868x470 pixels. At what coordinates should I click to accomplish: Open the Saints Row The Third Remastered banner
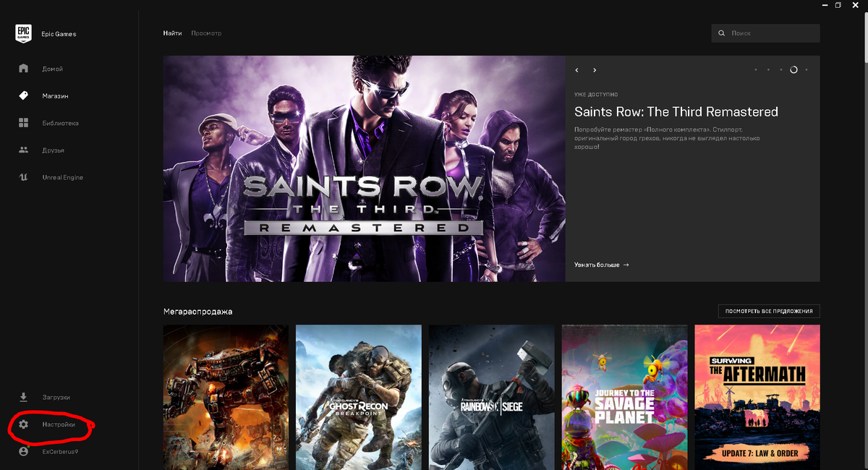tap(364, 168)
